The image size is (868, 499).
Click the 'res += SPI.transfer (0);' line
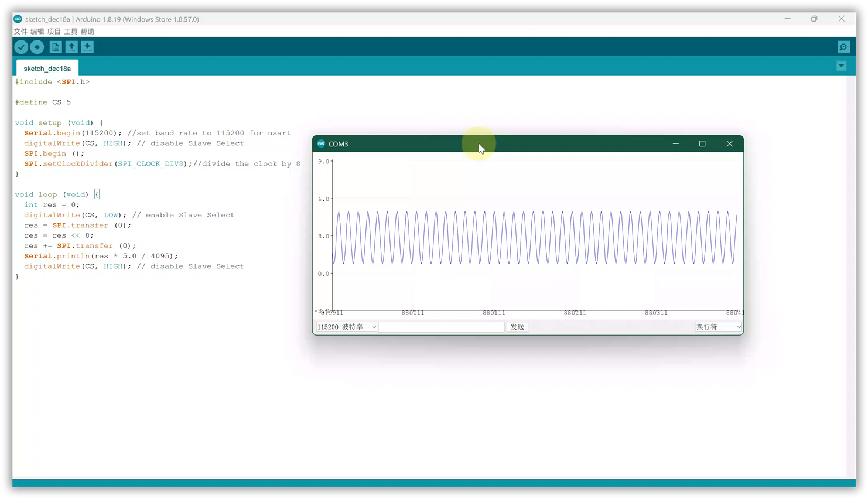(x=80, y=246)
